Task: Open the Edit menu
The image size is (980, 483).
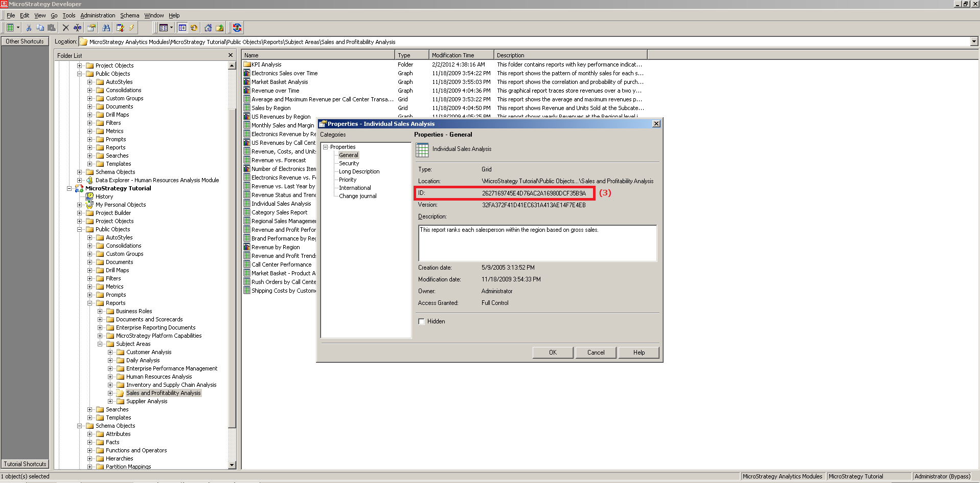Action: click(25, 15)
